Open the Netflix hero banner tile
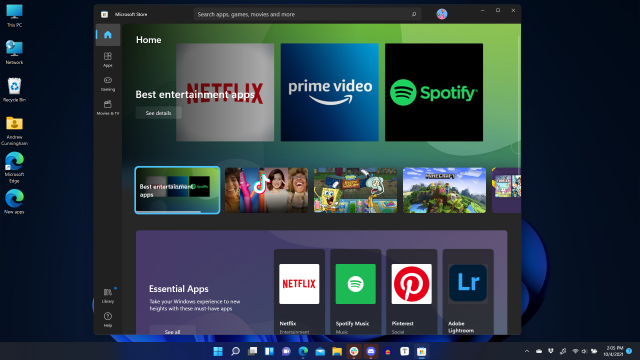Screen dimensions: 640x360 (x=225, y=92)
